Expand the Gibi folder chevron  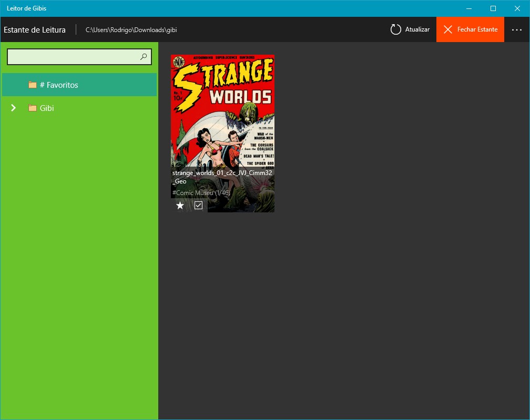(14, 108)
